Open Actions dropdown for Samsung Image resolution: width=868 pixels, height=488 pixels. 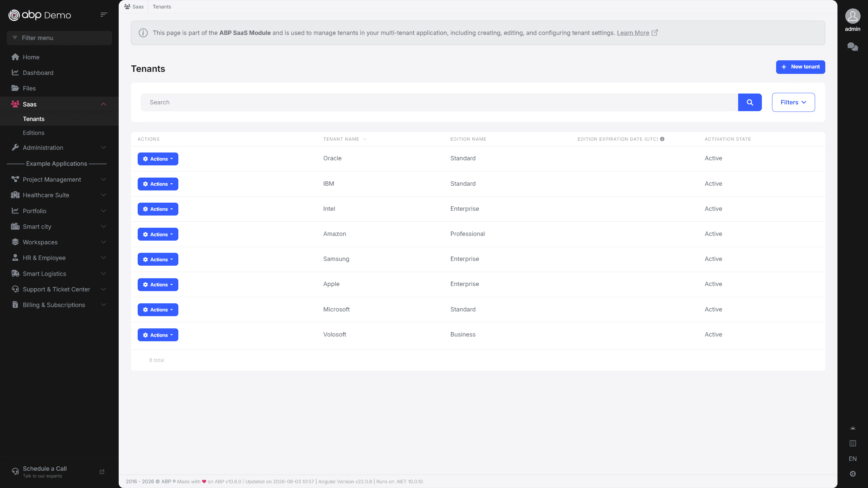(158, 259)
